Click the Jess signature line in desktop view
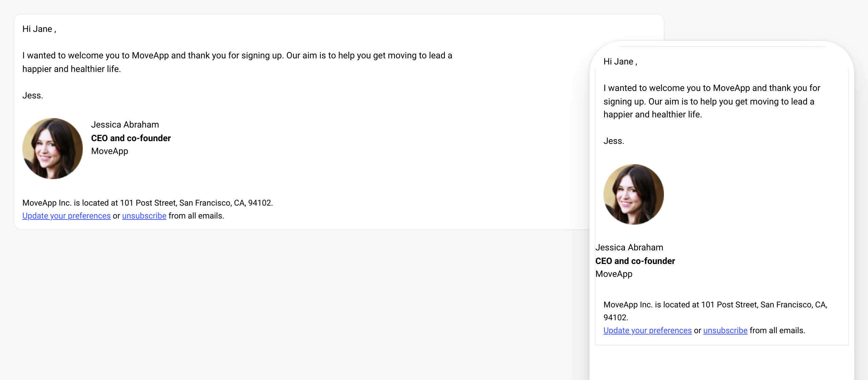 (x=33, y=95)
